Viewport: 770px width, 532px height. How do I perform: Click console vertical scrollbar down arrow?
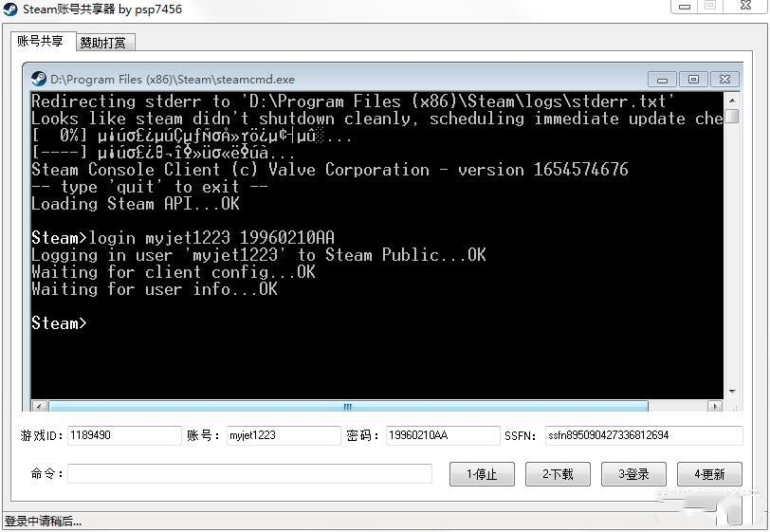pos(732,392)
